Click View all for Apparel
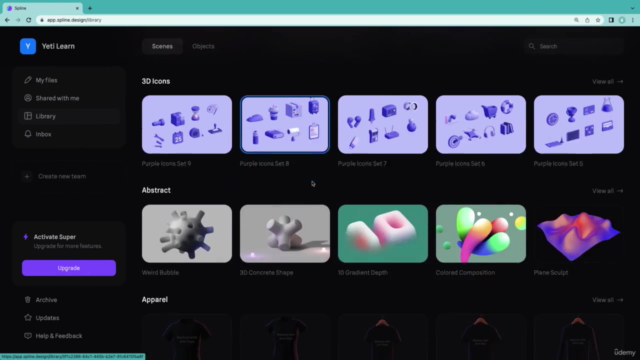Viewport: 640px width, 360px height. coord(607,300)
